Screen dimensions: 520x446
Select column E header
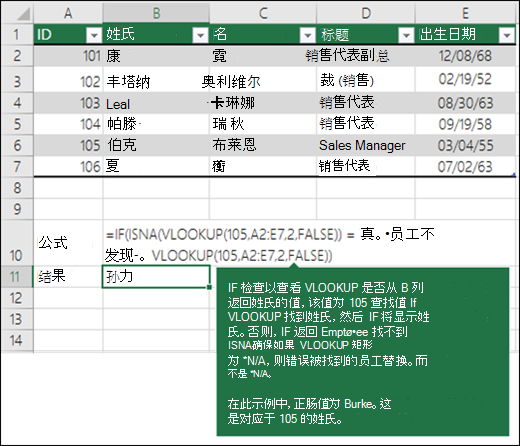[x=465, y=13]
